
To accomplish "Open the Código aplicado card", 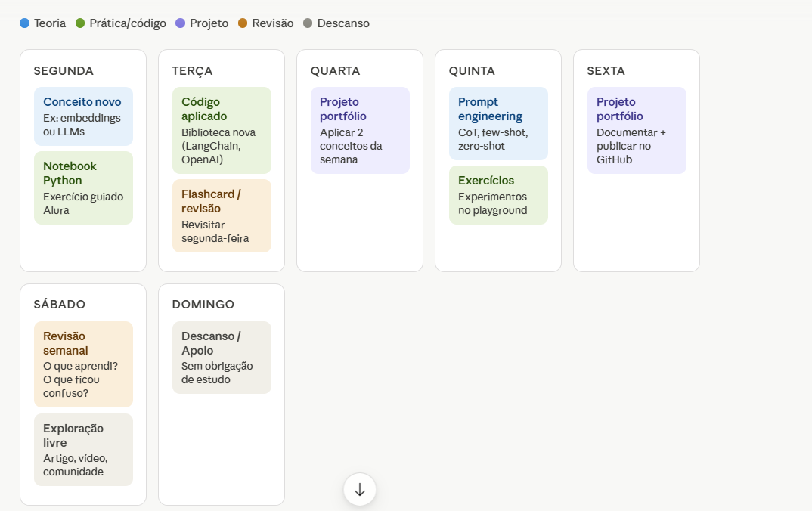I will [x=222, y=131].
